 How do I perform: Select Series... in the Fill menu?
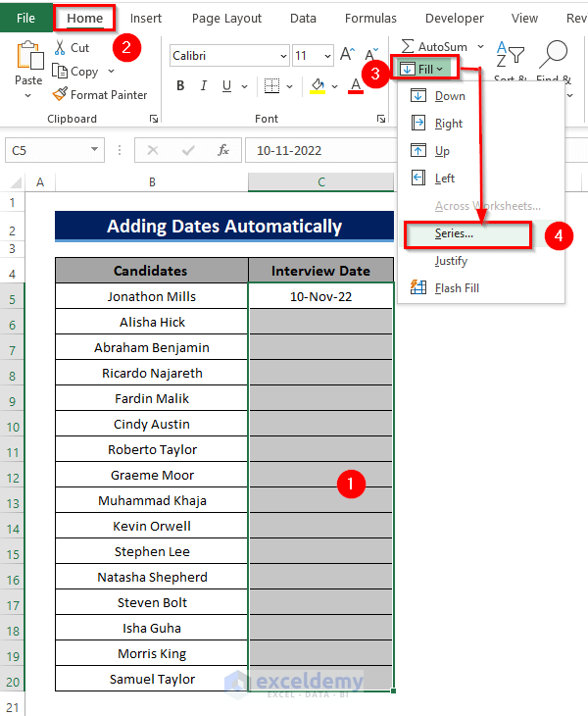pyautogui.click(x=481, y=233)
